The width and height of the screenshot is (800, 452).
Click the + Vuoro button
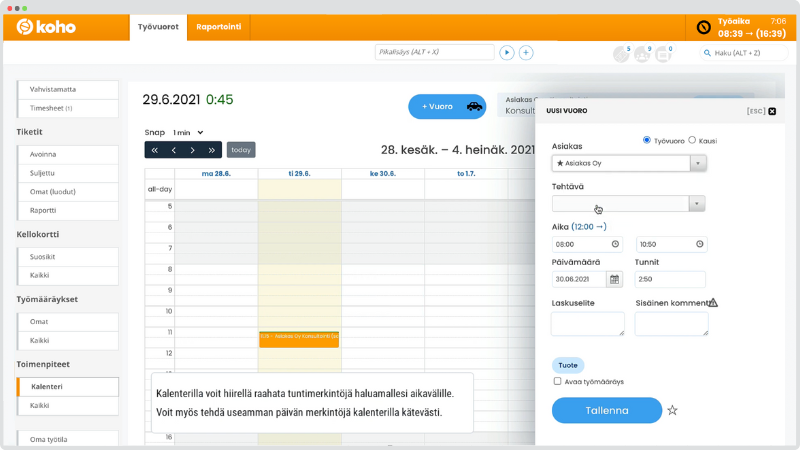point(446,107)
